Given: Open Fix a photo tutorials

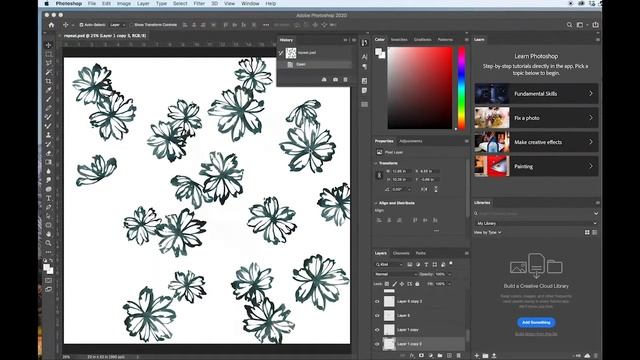Looking at the screenshot, I should coord(536,118).
